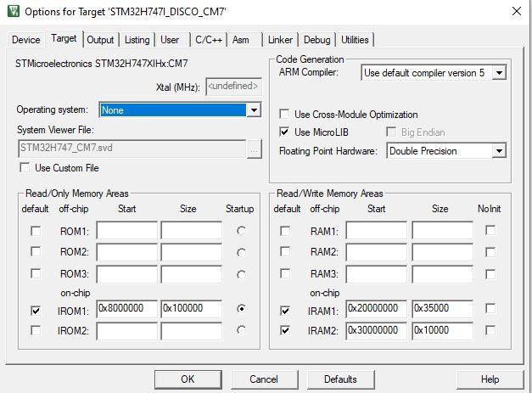Select the ROM1 Startup radio button
The width and height of the screenshot is (532, 393).
pyautogui.click(x=241, y=231)
